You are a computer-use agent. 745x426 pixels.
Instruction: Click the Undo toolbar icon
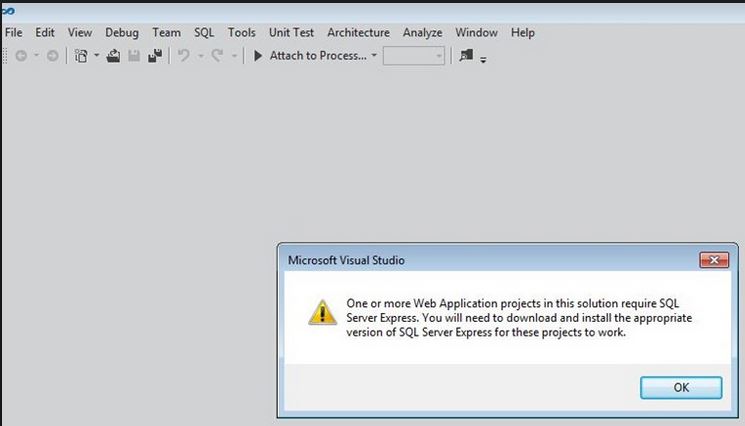coord(183,56)
